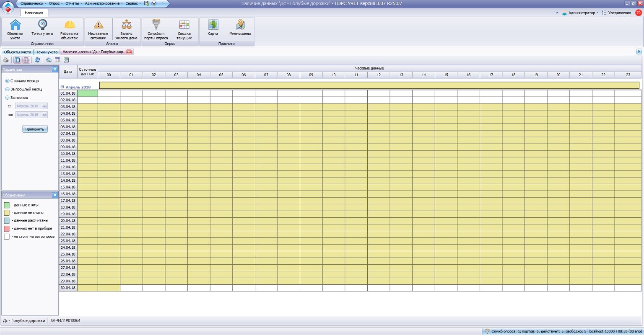Close the Обозначения panel
The height and width of the screenshot is (335, 644).
[x=55, y=195]
